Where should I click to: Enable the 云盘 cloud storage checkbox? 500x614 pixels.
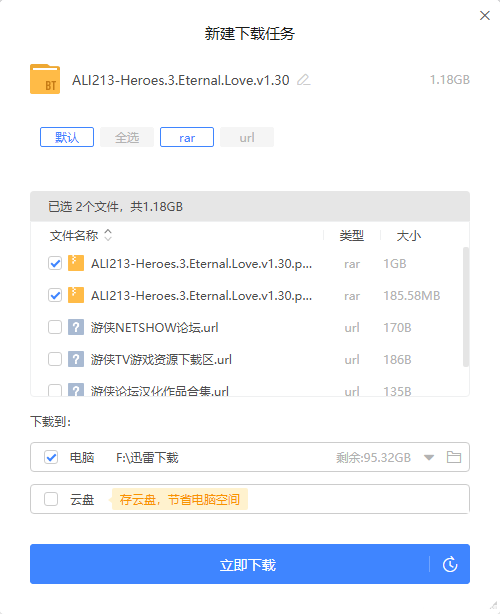51,499
